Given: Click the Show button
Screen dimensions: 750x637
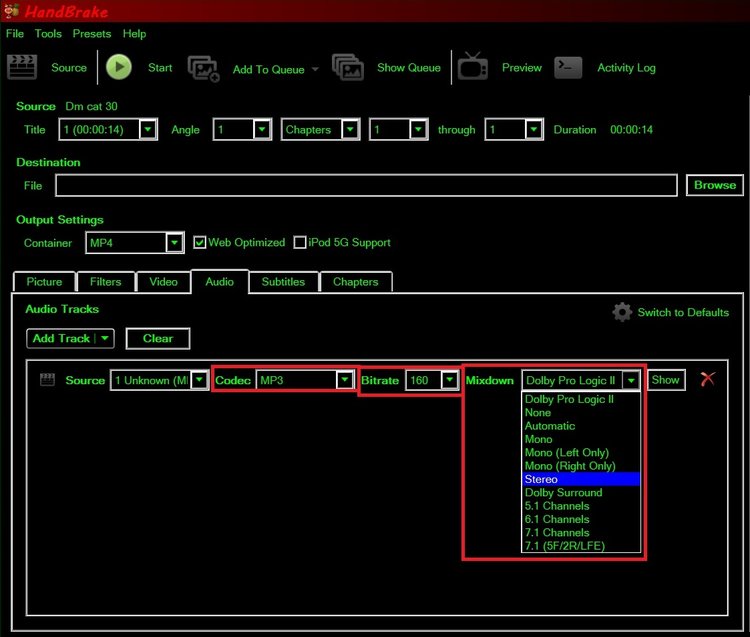Looking at the screenshot, I should coord(665,380).
